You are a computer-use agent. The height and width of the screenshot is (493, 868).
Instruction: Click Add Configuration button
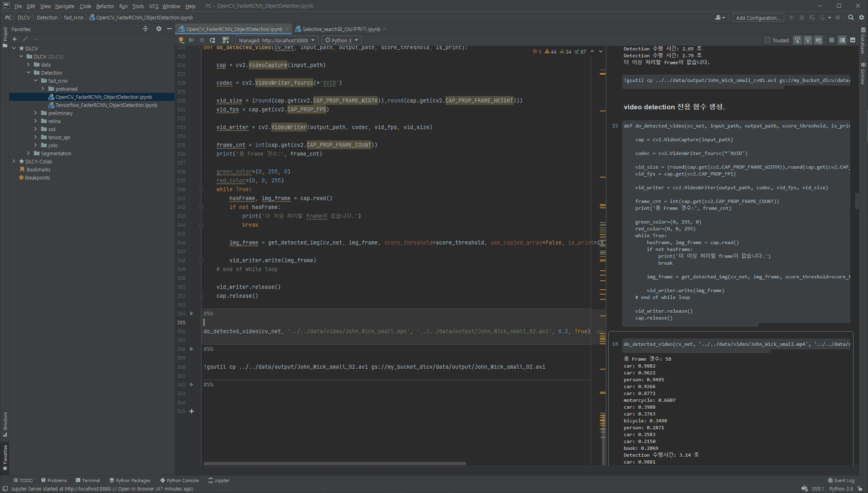pyautogui.click(x=758, y=17)
